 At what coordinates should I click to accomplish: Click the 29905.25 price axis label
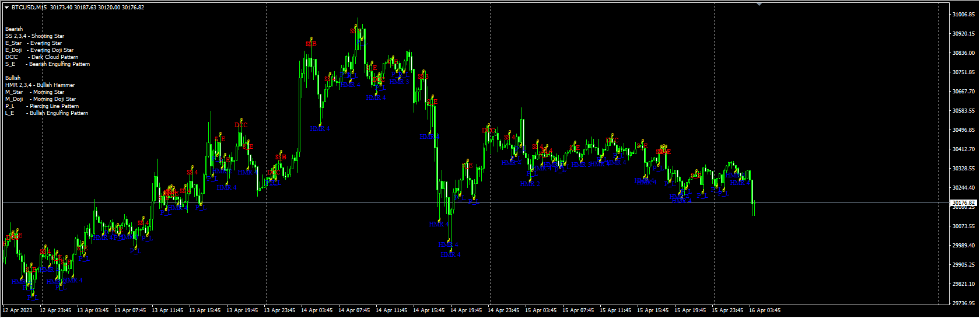pos(964,265)
